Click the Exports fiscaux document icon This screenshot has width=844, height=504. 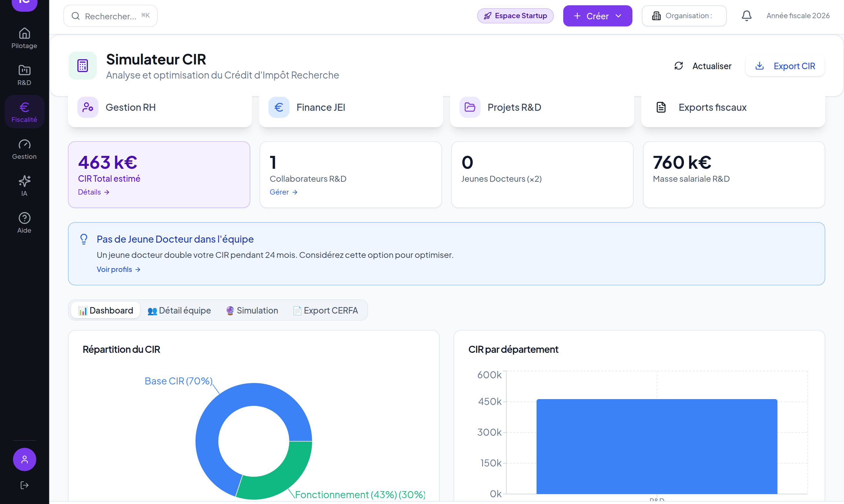coord(661,107)
